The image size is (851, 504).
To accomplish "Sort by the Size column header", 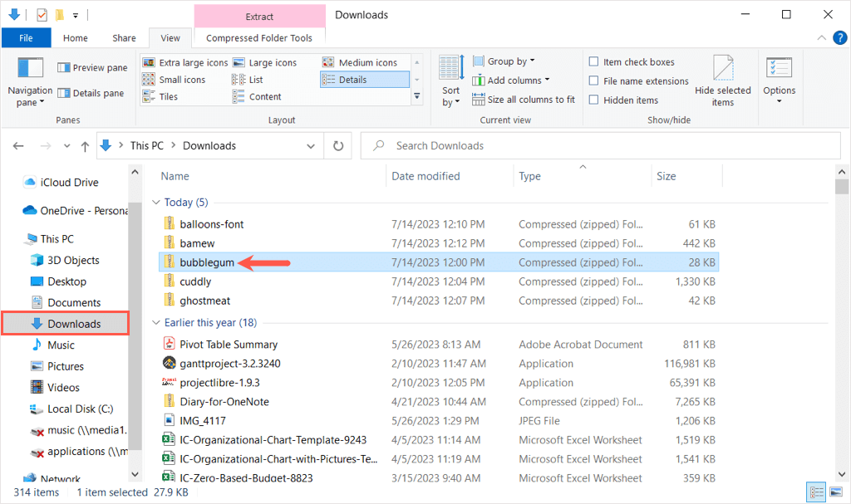I will coord(667,176).
